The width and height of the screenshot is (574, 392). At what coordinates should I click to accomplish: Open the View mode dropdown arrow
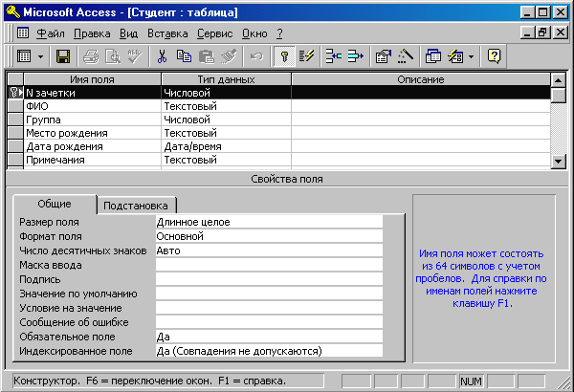tap(40, 56)
